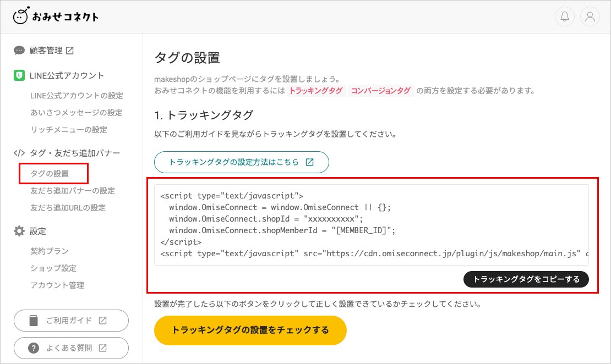Select 設定 section heading in sidebar

tap(38, 231)
